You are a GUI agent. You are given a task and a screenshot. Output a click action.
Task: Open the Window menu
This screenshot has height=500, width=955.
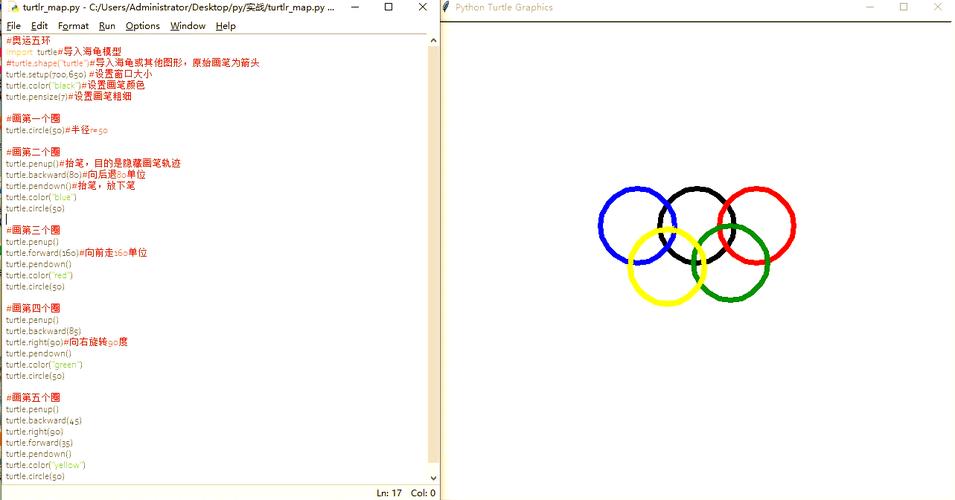pyautogui.click(x=188, y=26)
